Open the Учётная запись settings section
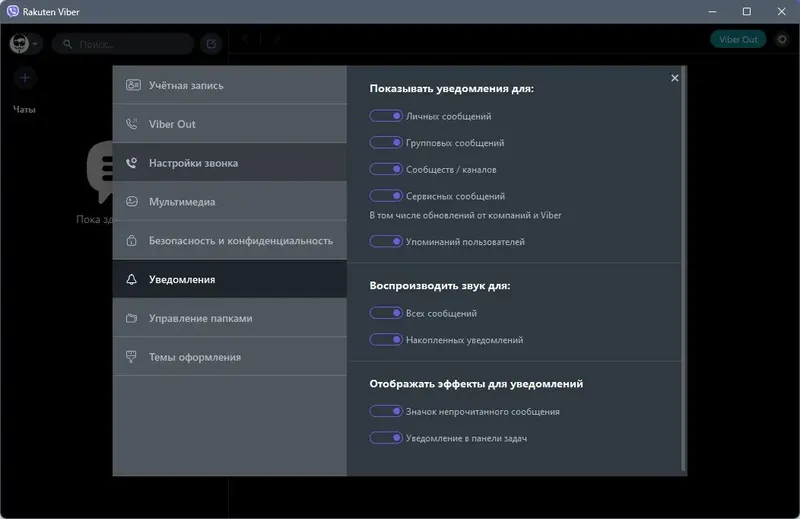Image resolution: width=800 pixels, height=519 pixels. click(x=230, y=85)
